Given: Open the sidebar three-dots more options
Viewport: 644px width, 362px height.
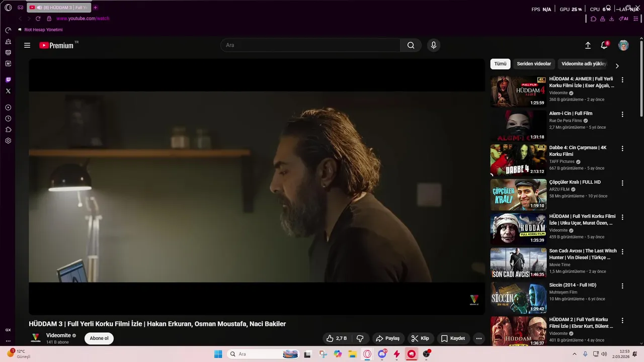Looking at the screenshot, I should coord(8,341).
